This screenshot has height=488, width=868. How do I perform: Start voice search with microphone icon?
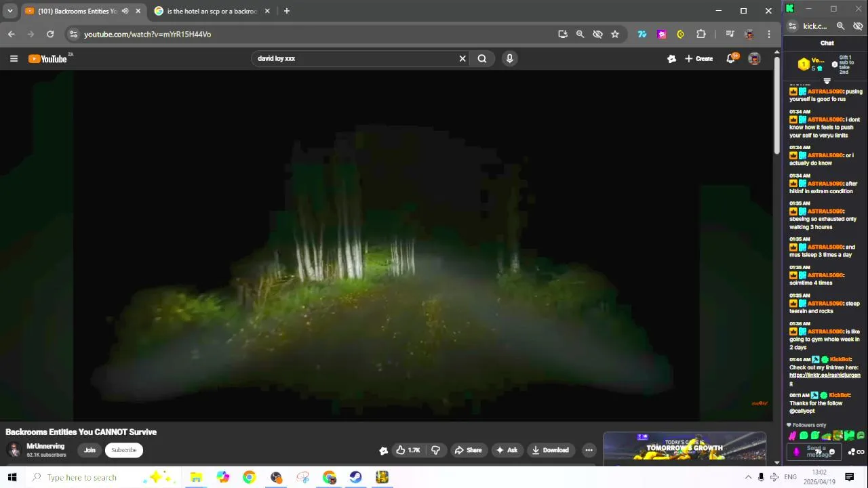(510, 58)
